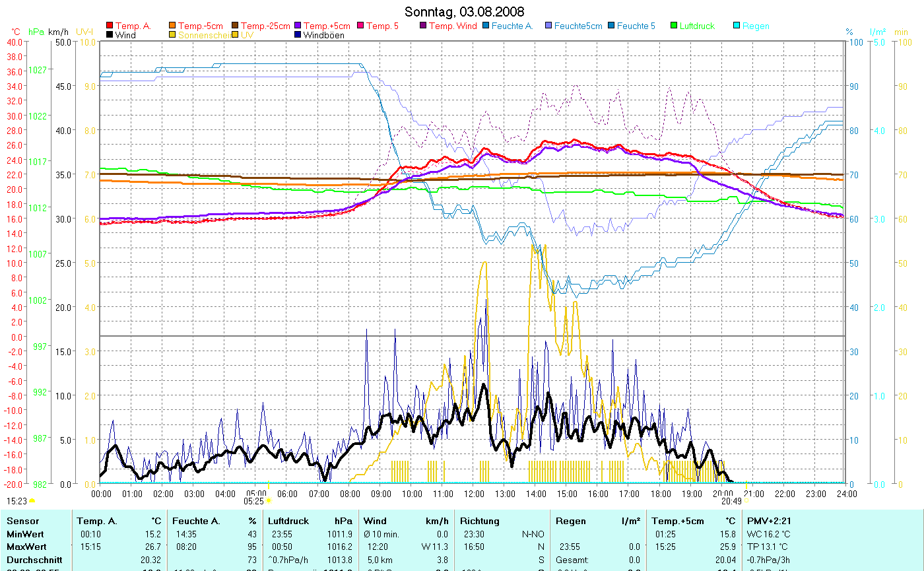
Task: Click the 18:00 tick on time axis
Action: tap(660, 493)
